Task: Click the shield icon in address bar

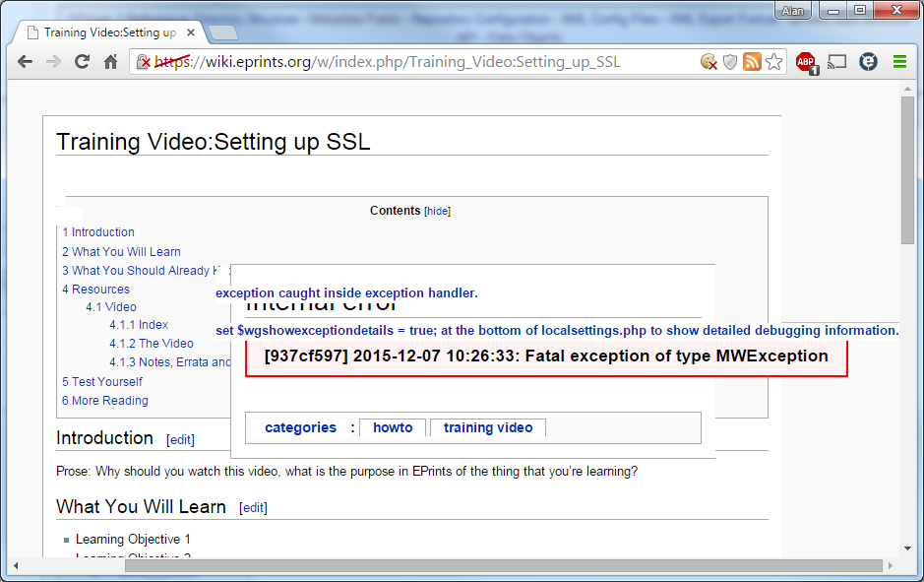Action: click(730, 61)
